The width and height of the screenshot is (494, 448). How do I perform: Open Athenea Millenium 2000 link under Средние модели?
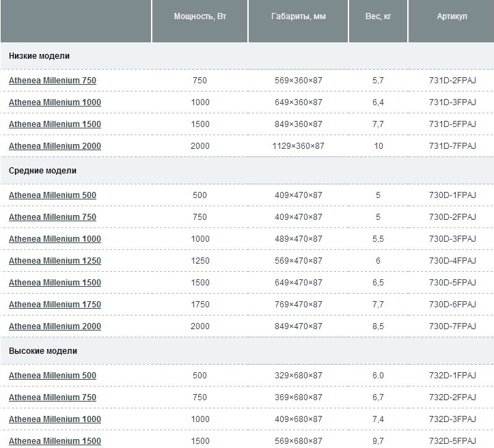[x=55, y=326]
